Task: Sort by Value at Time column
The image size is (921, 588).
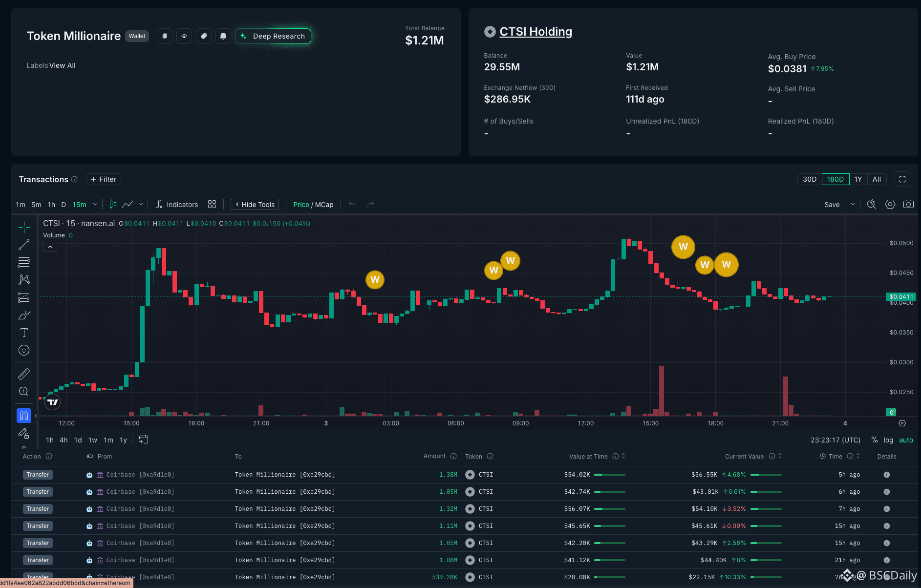Action: (623, 456)
